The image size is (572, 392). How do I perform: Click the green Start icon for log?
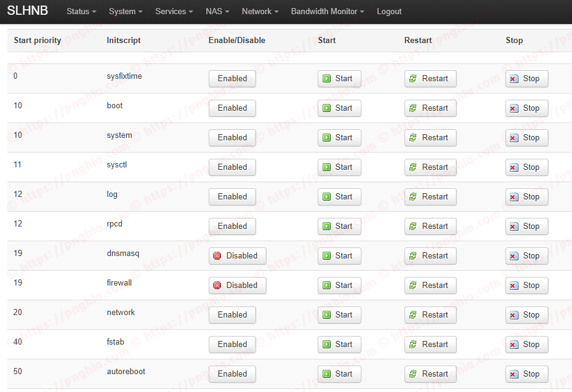327,197
